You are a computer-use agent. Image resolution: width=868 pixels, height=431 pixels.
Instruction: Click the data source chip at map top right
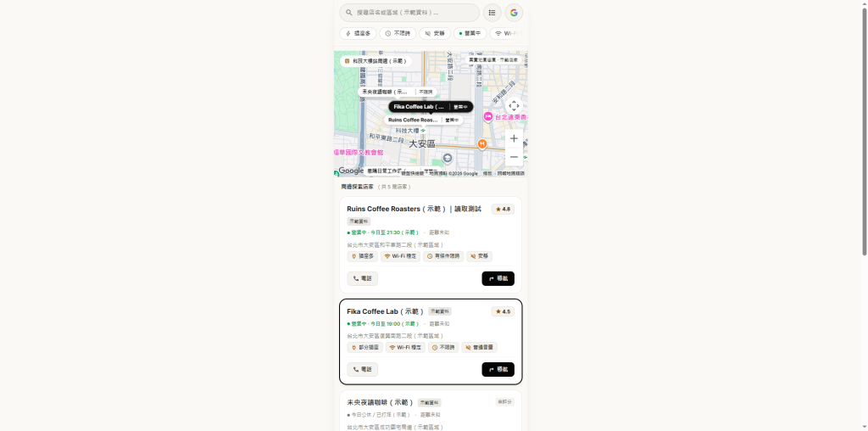(x=493, y=60)
